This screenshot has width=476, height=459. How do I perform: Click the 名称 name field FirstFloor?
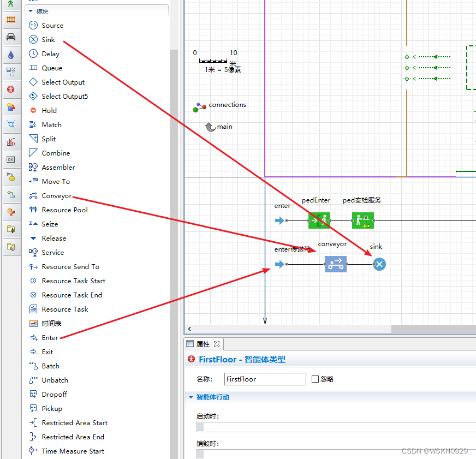pos(265,379)
